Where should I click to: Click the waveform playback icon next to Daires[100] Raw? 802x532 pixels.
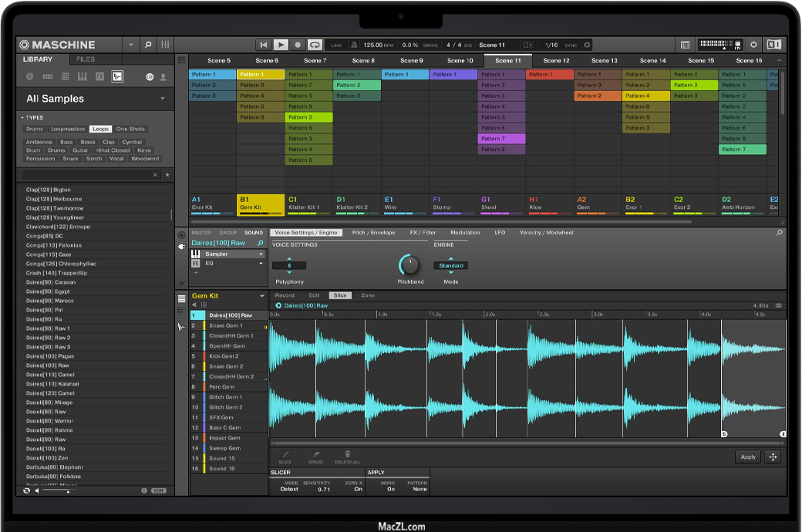278,305
